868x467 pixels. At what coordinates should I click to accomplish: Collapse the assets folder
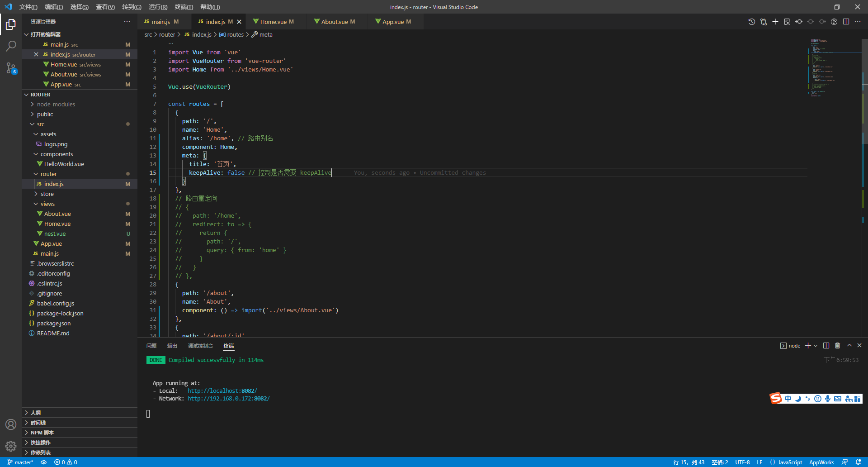(x=80, y=134)
